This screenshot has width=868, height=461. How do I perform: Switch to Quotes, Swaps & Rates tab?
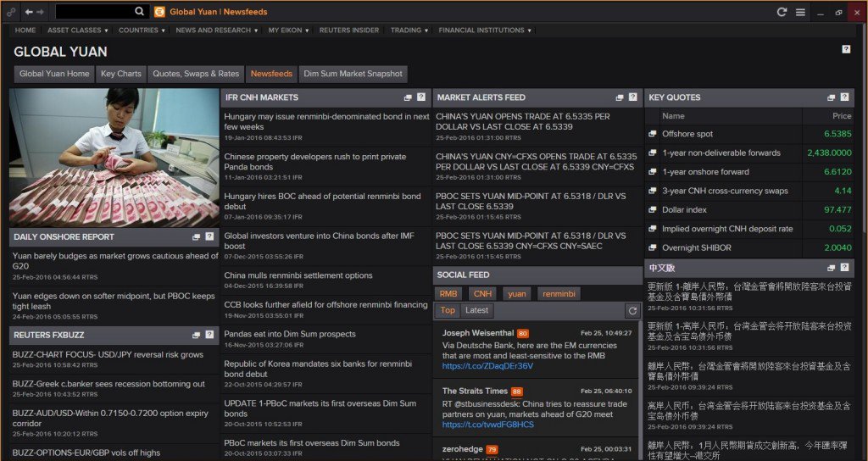click(196, 74)
